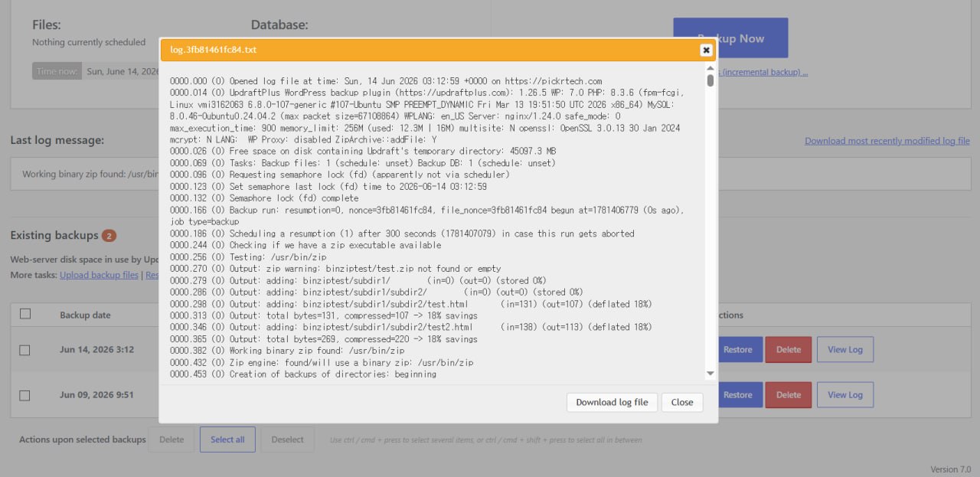Image resolution: width=980 pixels, height=477 pixels.
Task: Click the log scrollbar down arrow
Action: pos(710,374)
